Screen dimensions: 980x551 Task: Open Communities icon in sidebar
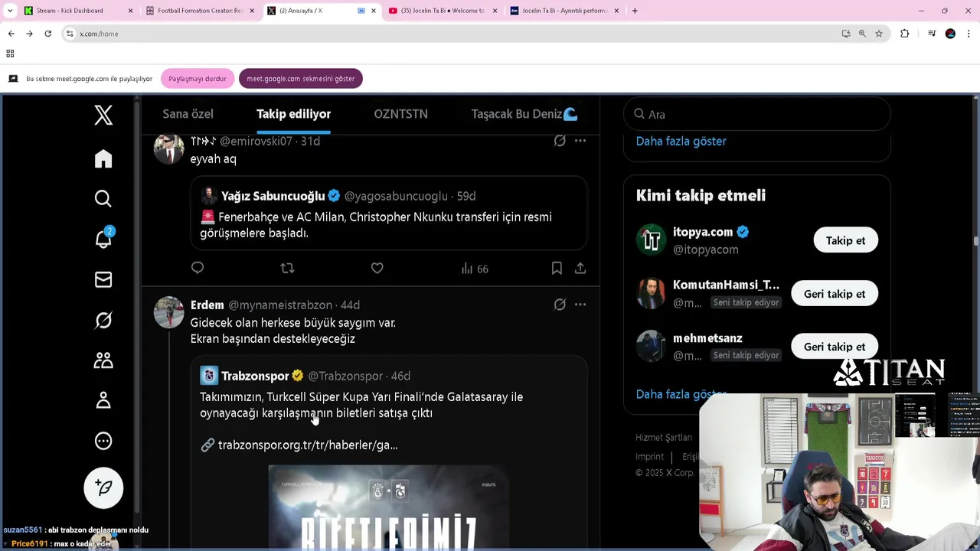103,360
